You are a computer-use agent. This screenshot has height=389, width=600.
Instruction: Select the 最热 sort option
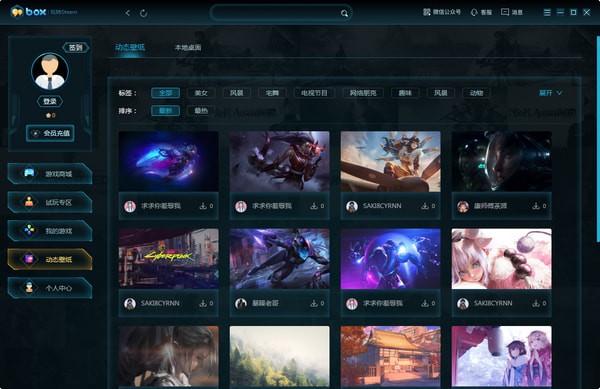(x=201, y=111)
